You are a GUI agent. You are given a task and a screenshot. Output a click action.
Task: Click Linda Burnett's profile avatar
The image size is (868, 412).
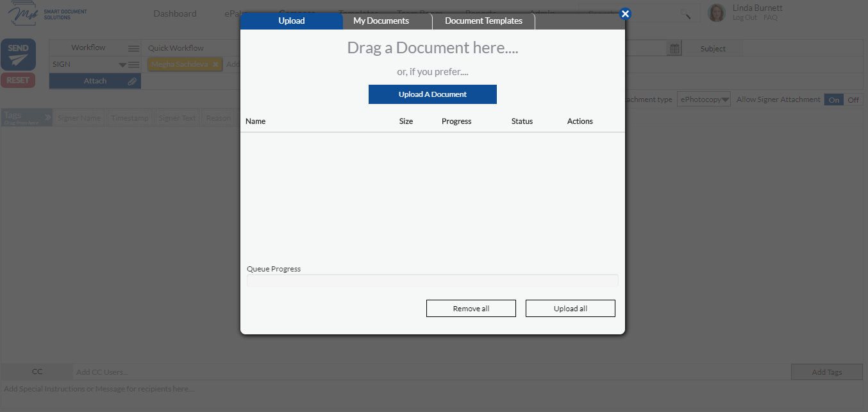(716, 13)
